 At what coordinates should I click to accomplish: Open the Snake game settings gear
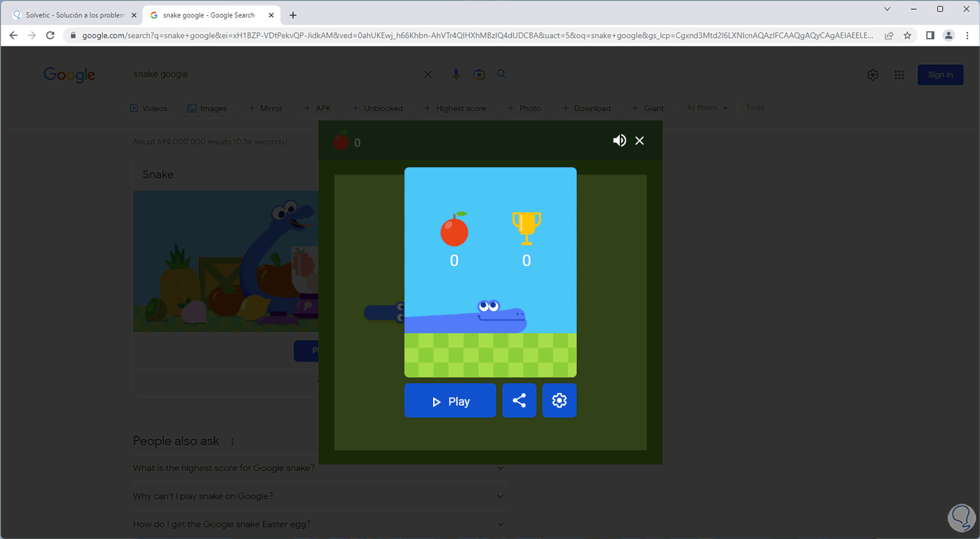(559, 400)
